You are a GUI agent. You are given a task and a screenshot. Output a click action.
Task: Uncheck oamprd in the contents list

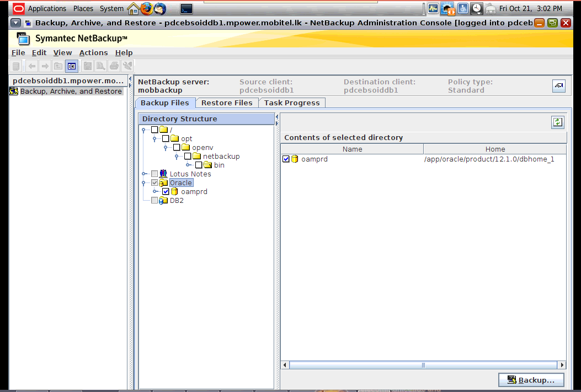point(286,159)
